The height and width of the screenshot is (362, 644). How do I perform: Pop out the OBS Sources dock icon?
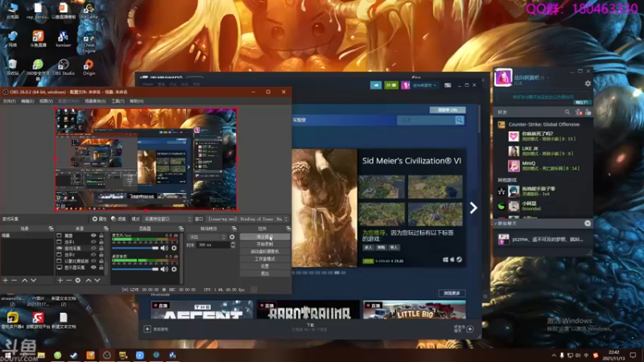105,228
